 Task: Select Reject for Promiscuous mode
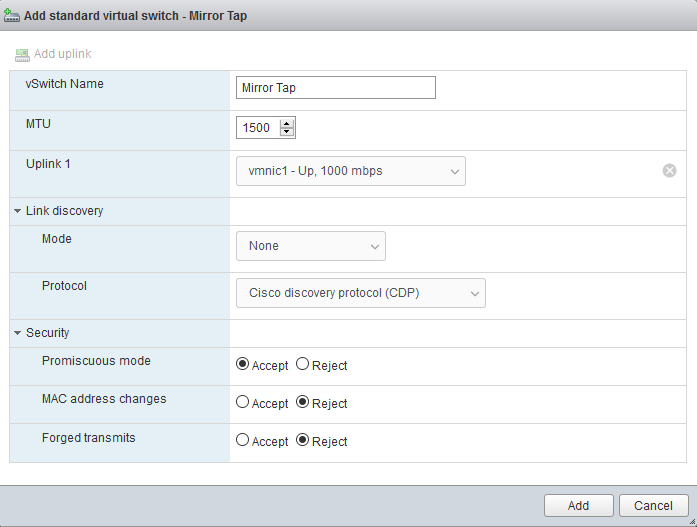(303, 365)
